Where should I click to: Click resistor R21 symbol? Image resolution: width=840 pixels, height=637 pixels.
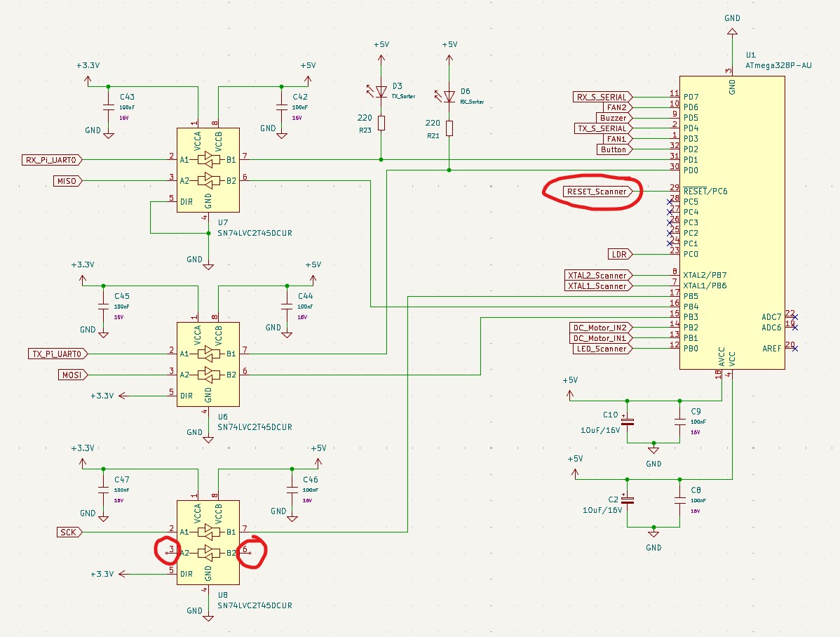point(449,128)
